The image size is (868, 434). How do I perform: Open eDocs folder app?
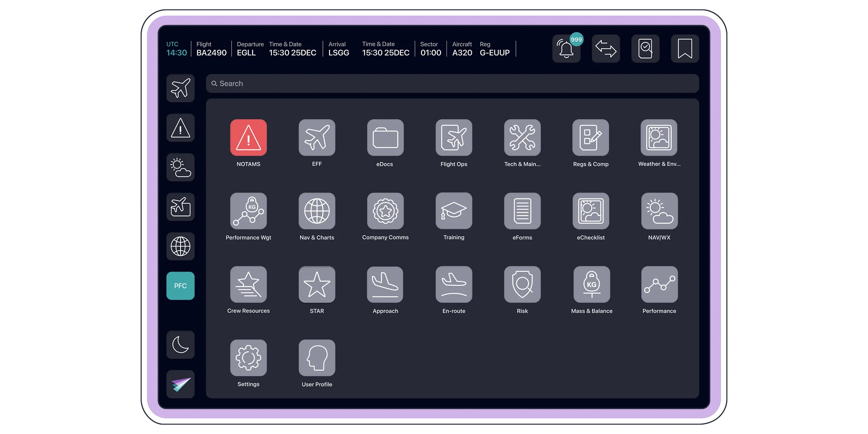(385, 137)
